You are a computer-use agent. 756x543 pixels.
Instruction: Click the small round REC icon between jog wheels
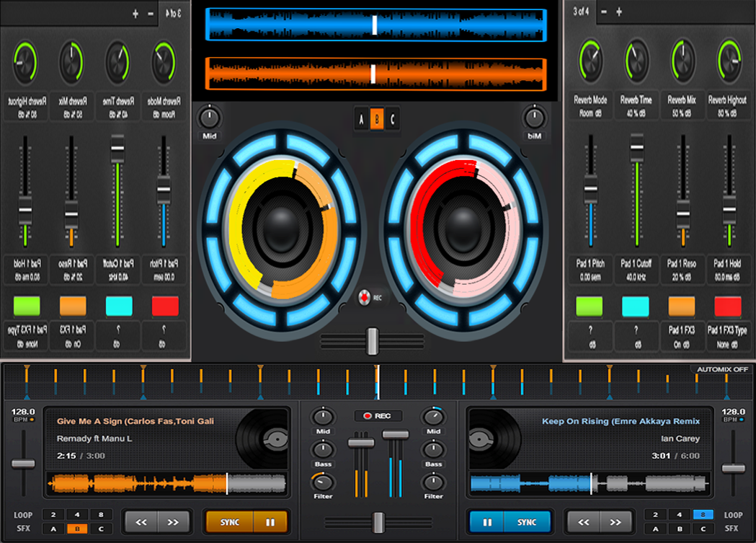(365, 297)
